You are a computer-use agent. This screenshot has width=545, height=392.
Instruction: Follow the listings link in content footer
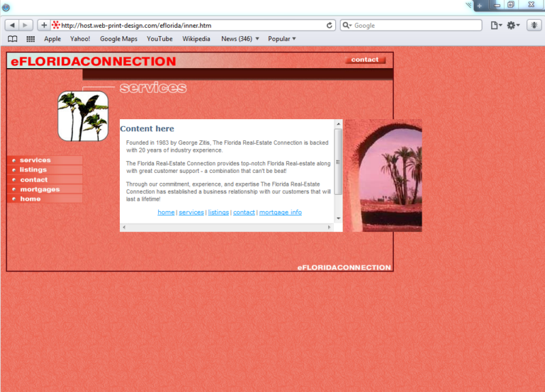coord(218,212)
